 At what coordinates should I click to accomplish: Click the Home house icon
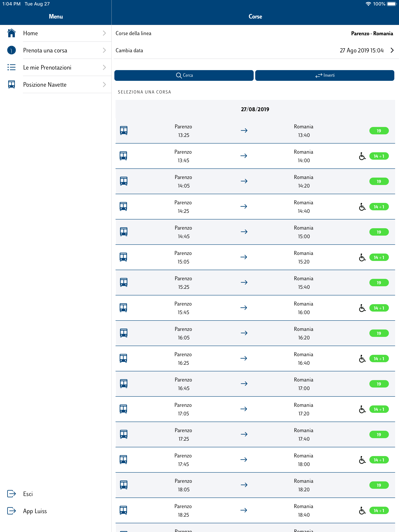pyautogui.click(x=11, y=33)
